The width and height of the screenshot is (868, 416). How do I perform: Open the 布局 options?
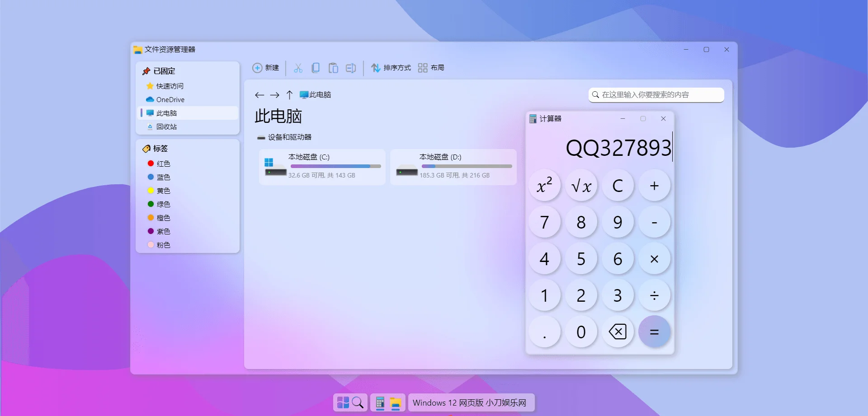432,68
